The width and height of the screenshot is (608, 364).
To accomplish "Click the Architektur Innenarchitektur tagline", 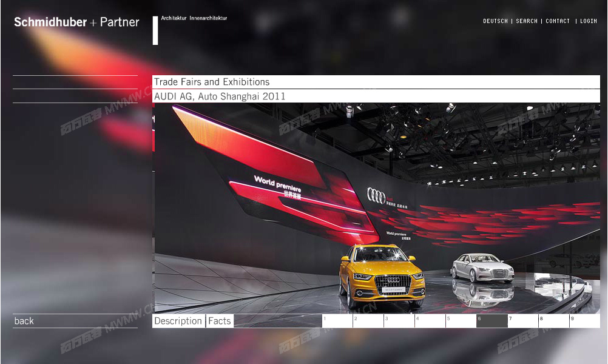I will [194, 18].
